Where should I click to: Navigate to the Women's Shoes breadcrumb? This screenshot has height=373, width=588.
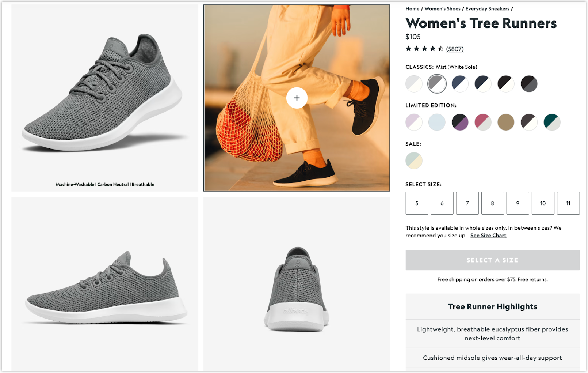point(443,8)
